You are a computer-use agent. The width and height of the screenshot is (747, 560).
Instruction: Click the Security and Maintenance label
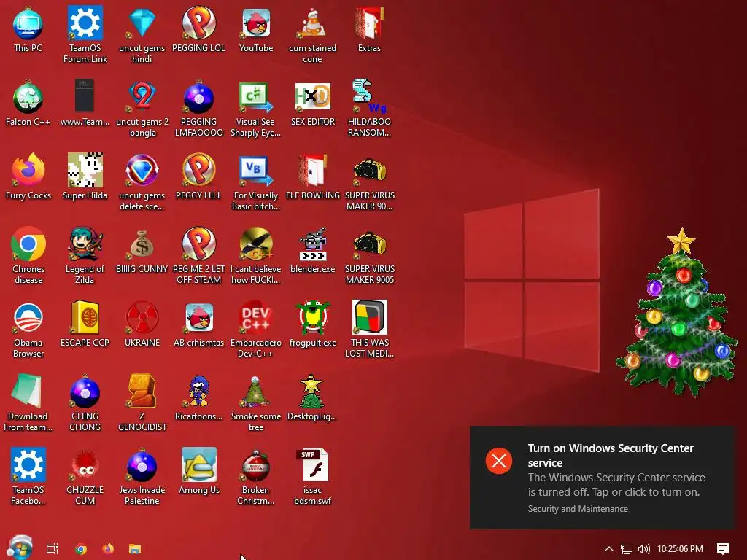tap(578, 508)
